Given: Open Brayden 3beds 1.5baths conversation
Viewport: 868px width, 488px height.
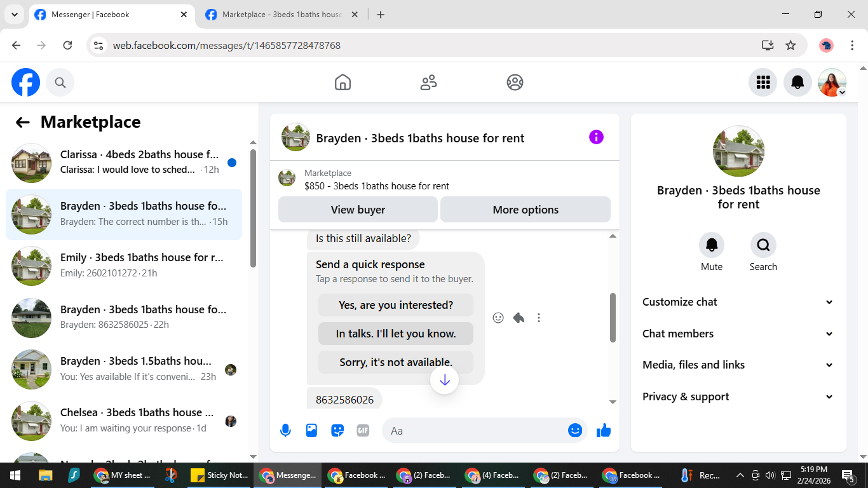Looking at the screenshot, I should point(124,369).
